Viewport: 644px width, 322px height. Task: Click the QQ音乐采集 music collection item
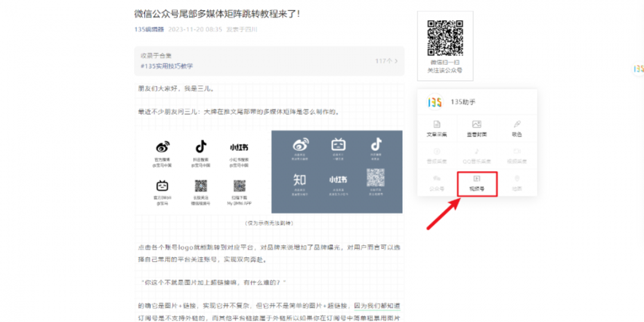tap(476, 156)
